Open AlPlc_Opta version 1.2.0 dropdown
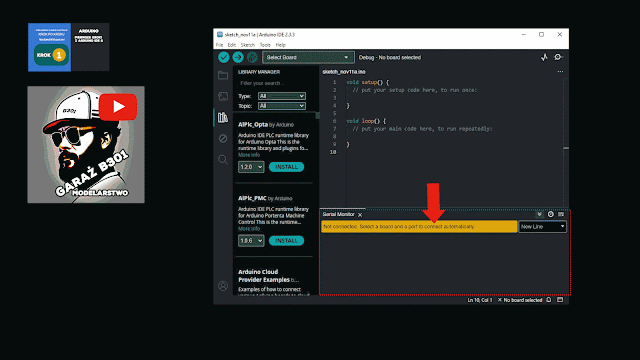Viewport: 640px width, 360px height. (x=251, y=167)
